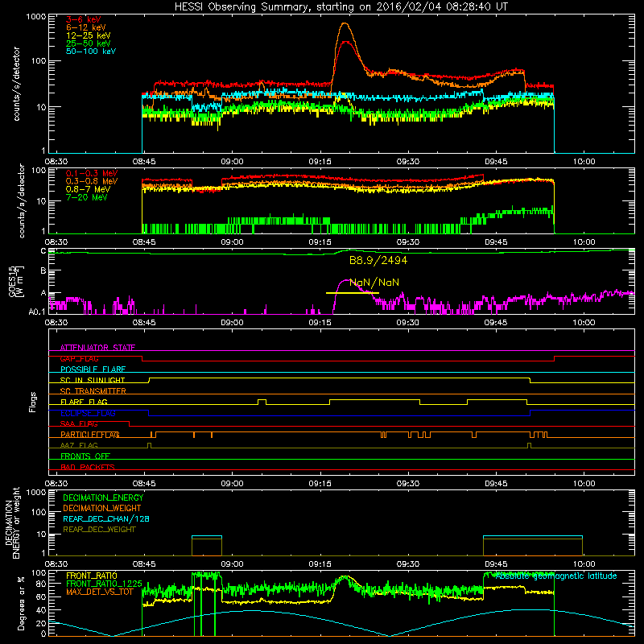Select the 25-50 keV legend label
The image size is (644, 644).
89,43
